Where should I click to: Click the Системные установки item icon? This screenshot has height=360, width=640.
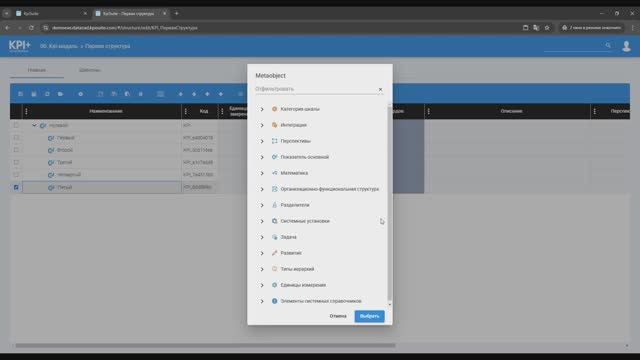point(274,221)
